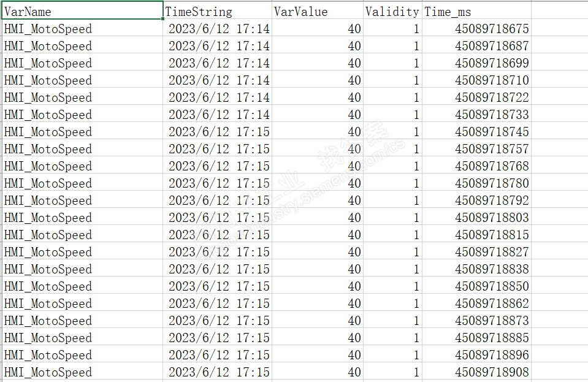Click the VarValue 40 in the 45089718699 row
Viewport: 588px width, 382px height.
[x=318, y=63]
